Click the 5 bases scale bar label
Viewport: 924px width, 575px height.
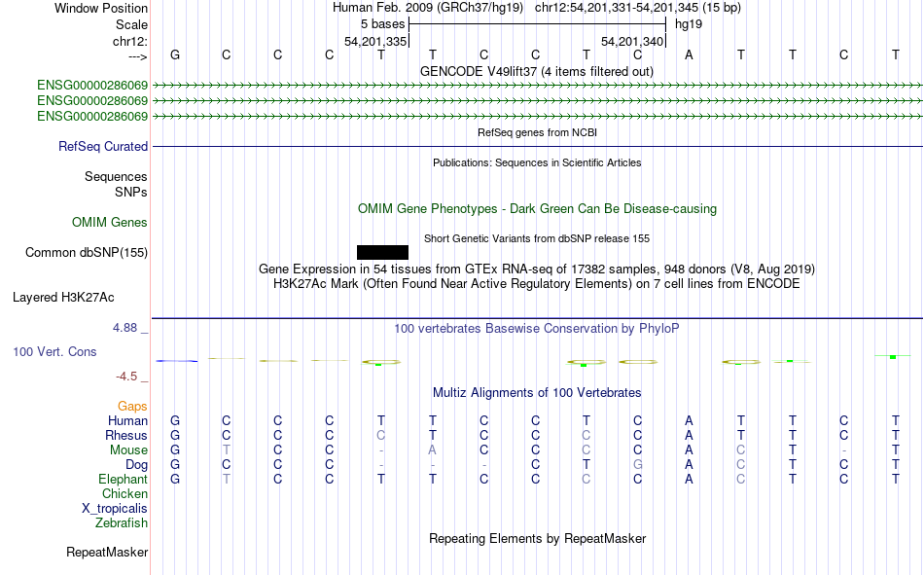pos(383,24)
